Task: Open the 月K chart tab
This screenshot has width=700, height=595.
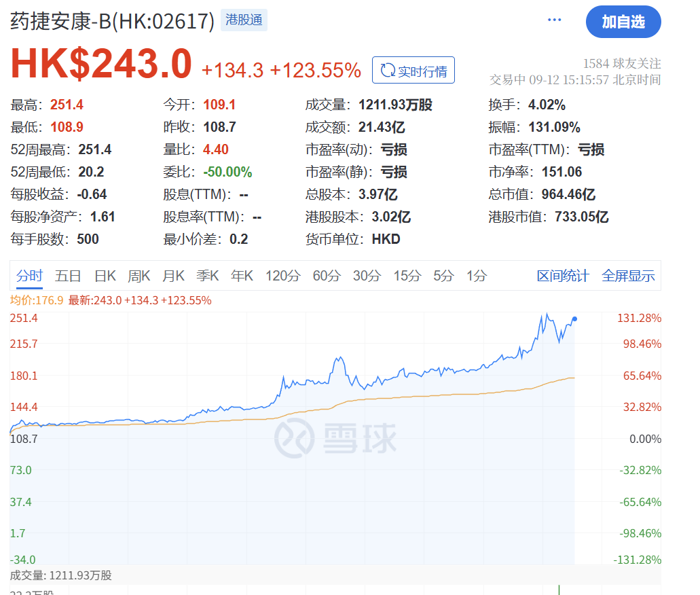Action: pos(173,276)
